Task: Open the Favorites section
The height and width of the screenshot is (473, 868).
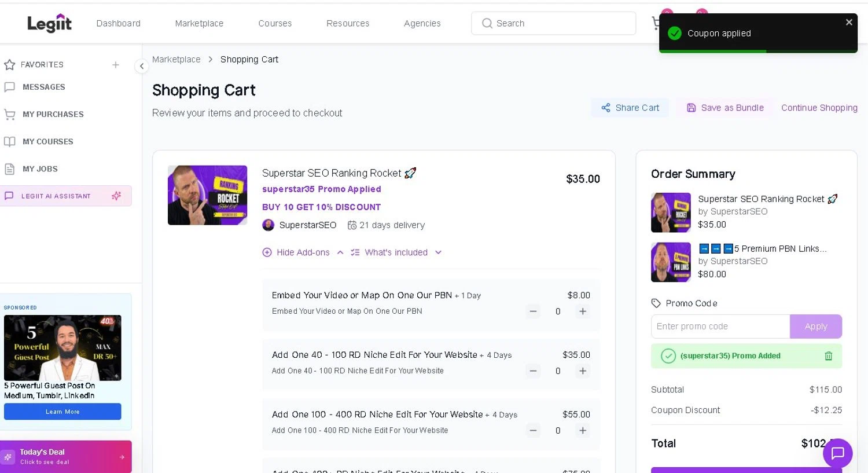Action: click(x=42, y=65)
